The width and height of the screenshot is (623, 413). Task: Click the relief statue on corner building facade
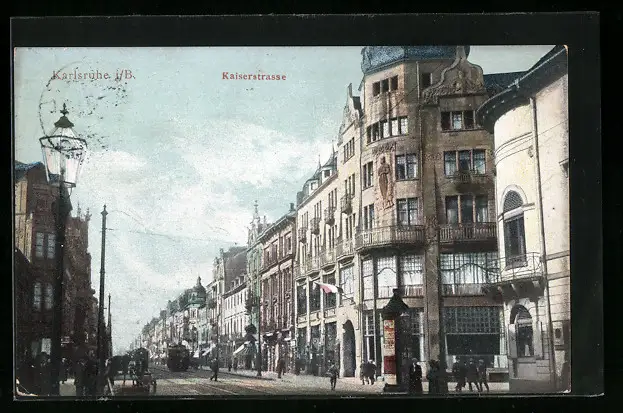(385, 180)
